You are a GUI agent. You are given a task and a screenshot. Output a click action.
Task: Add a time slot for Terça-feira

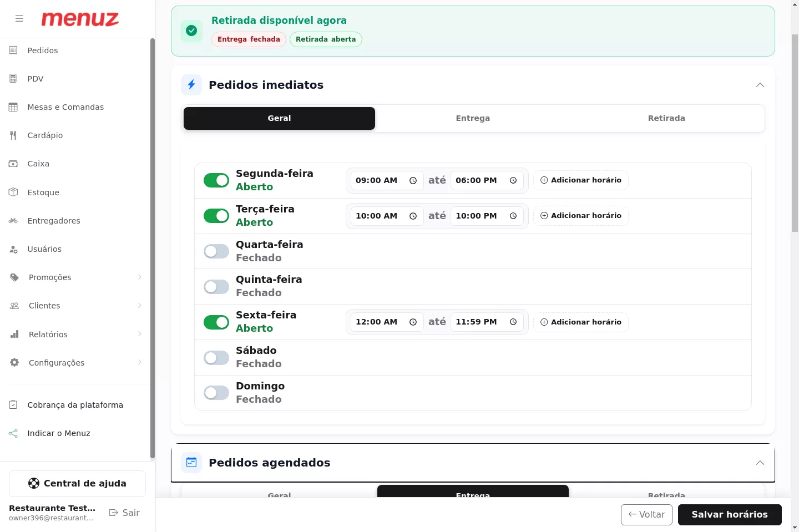[581, 216]
